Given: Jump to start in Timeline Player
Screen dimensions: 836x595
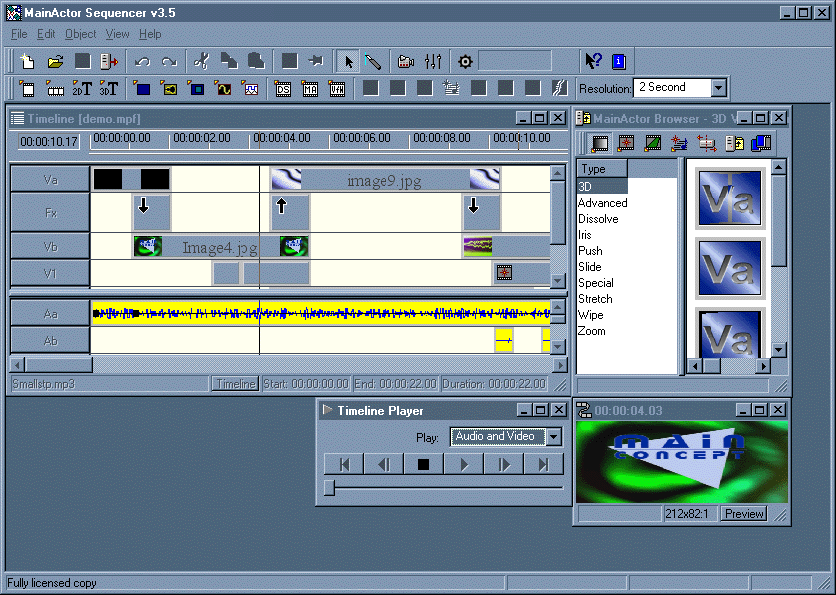Looking at the screenshot, I should coord(344,464).
